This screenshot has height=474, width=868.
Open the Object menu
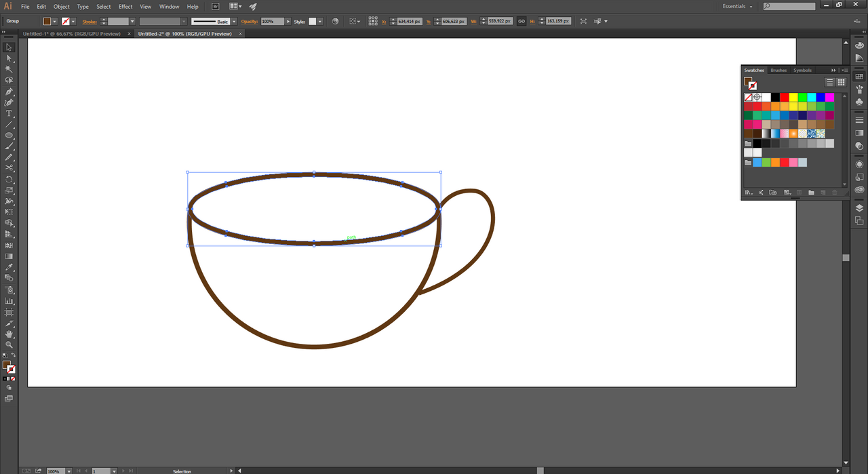point(62,6)
